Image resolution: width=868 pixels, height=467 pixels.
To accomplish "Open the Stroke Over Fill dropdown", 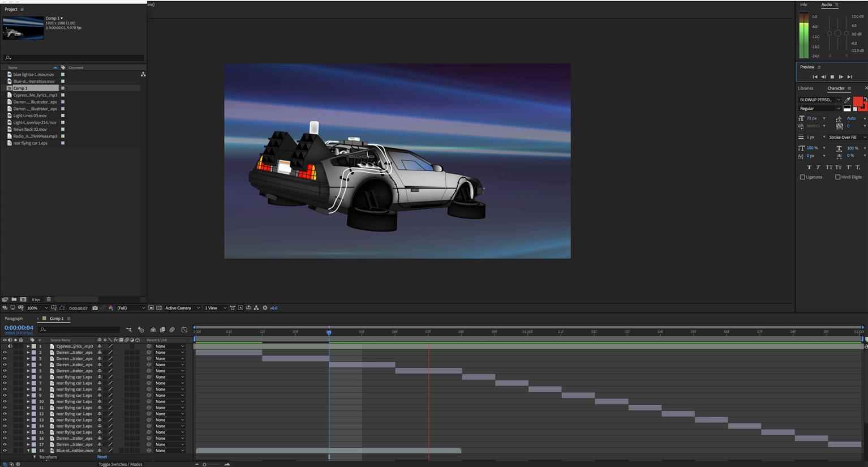I will click(847, 138).
